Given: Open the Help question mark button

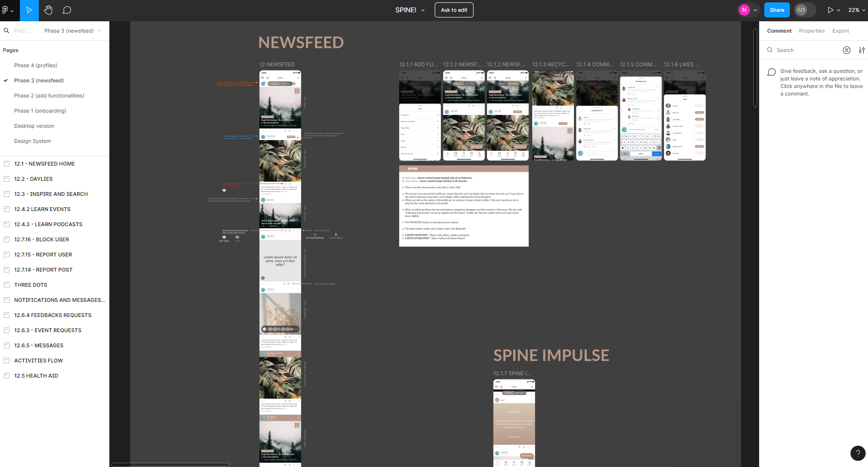Looking at the screenshot, I should pos(858,453).
